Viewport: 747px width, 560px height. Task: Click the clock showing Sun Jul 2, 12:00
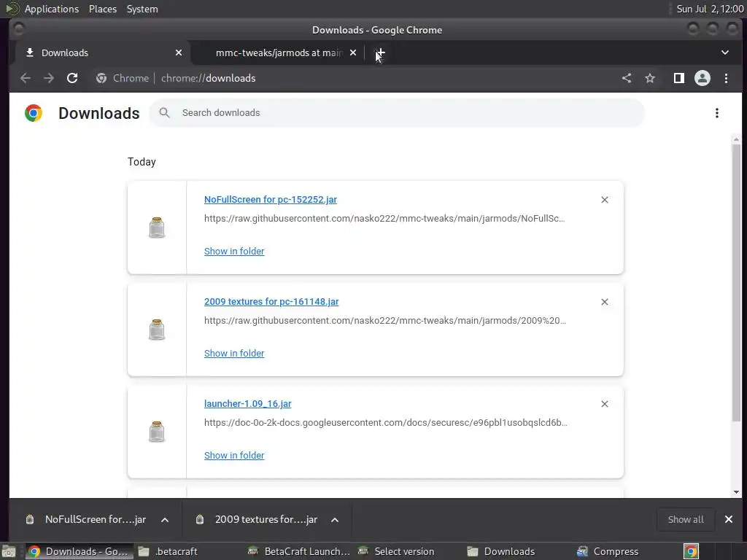(709, 9)
